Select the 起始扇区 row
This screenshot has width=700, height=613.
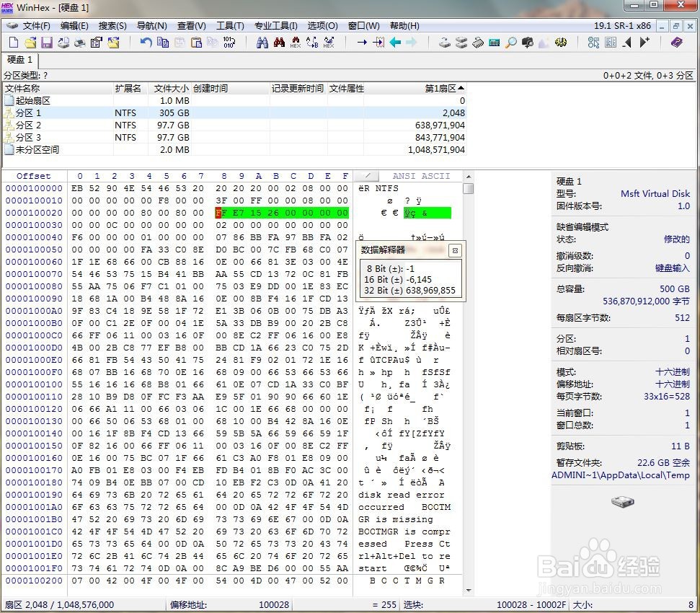tap(235, 100)
